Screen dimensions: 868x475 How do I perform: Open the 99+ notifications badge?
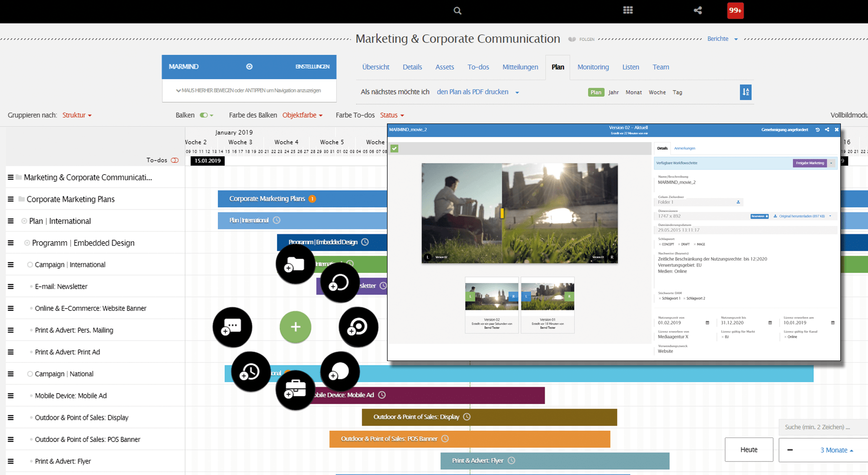coord(735,10)
